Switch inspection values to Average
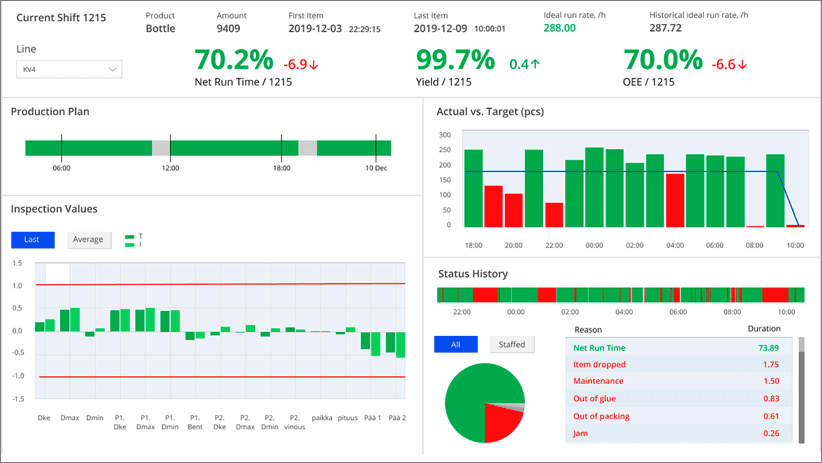 88,240
